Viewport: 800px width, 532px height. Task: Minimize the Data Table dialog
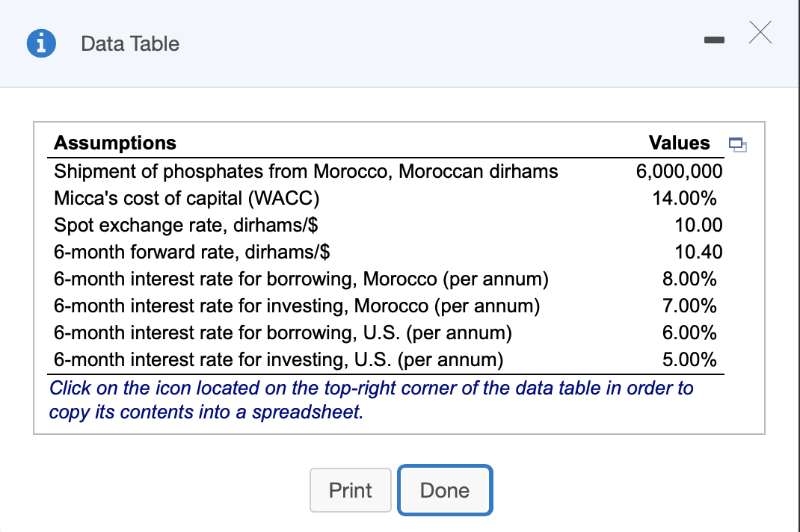click(716, 37)
